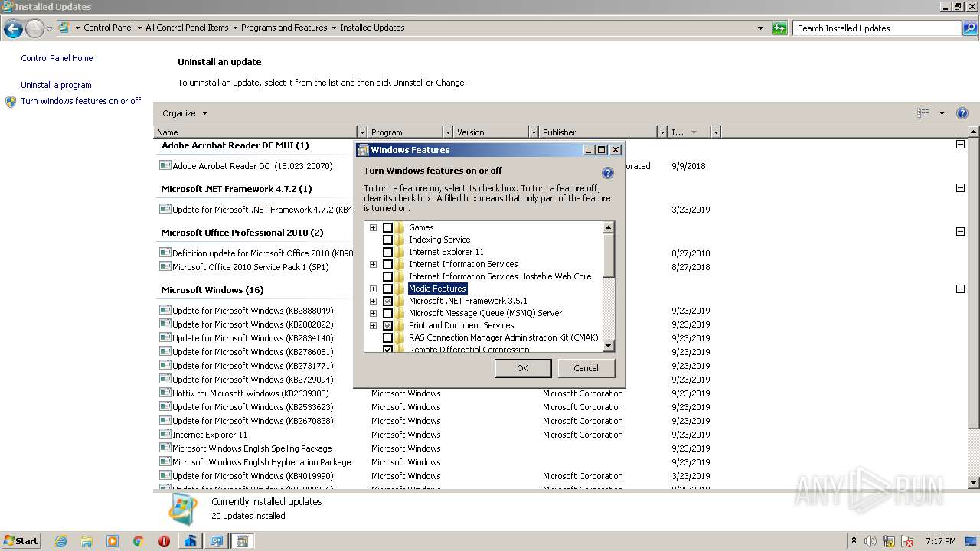
Task: Click the network tray icon
Action: click(x=889, y=541)
